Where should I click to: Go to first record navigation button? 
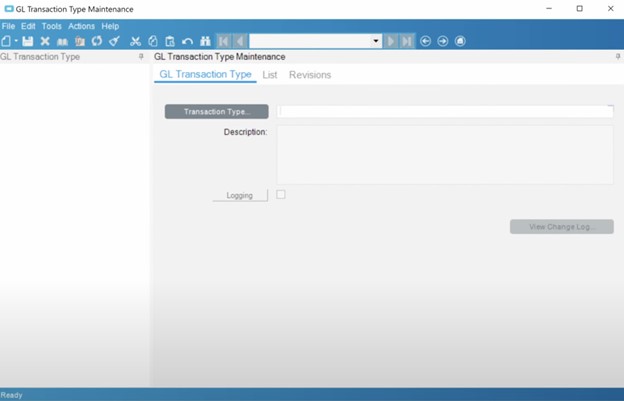(x=223, y=41)
